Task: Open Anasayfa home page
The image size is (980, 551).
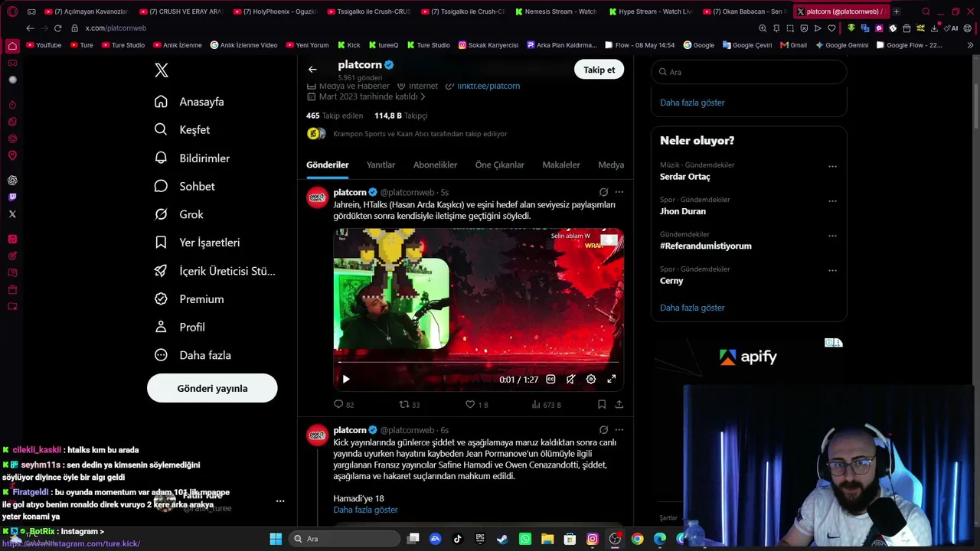Action: (x=190, y=102)
